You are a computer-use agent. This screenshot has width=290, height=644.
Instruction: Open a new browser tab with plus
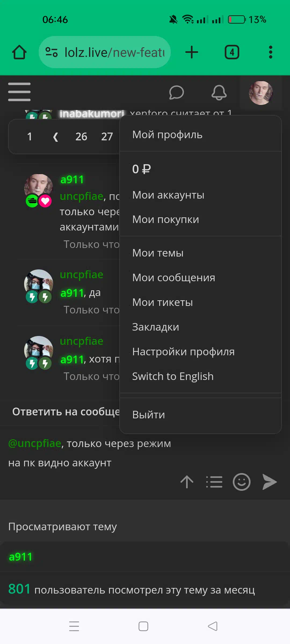coord(192,52)
